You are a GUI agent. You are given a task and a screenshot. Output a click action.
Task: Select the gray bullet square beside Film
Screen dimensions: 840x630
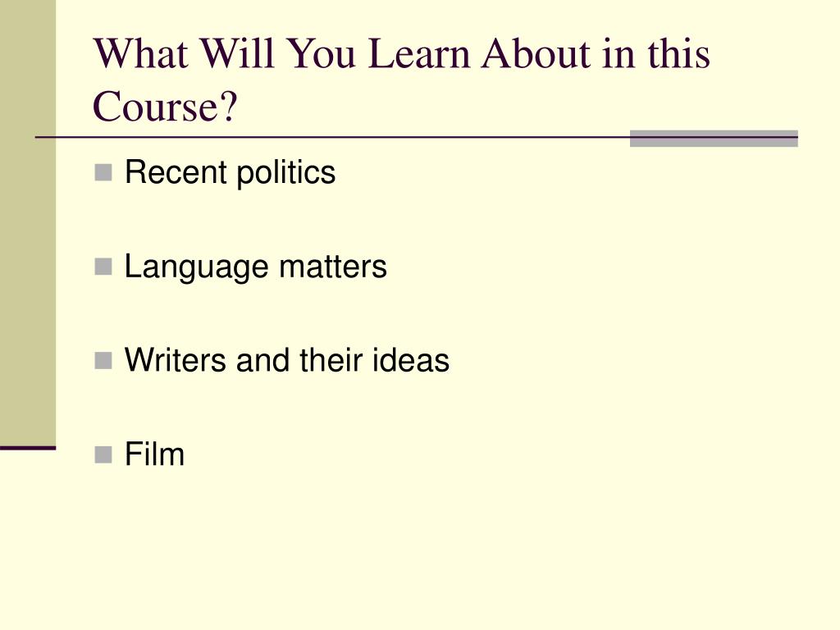point(103,454)
